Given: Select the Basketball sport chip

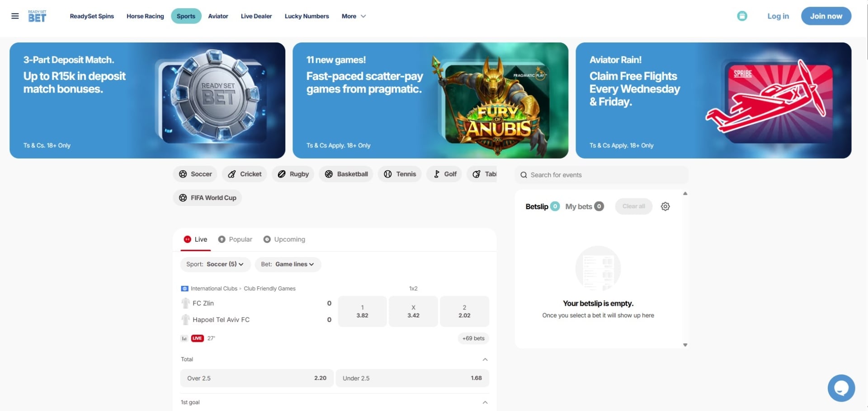Looking at the screenshot, I should click(x=346, y=174).
